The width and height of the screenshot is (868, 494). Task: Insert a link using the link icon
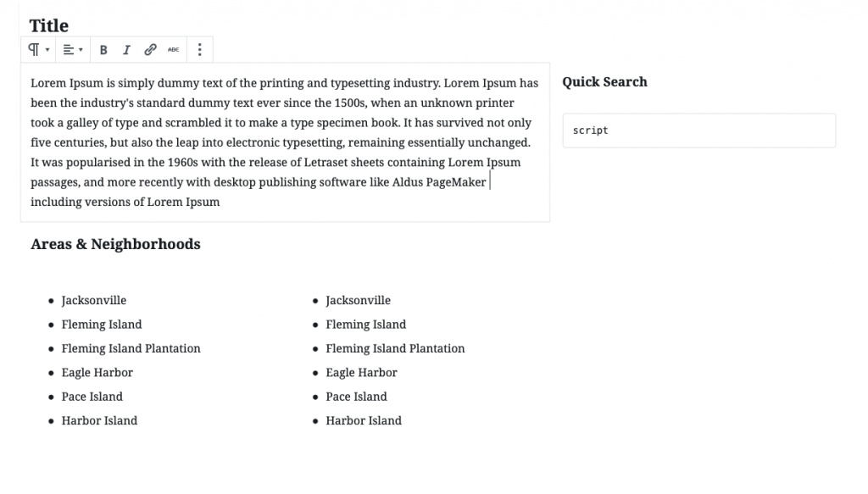coord(150,50)
